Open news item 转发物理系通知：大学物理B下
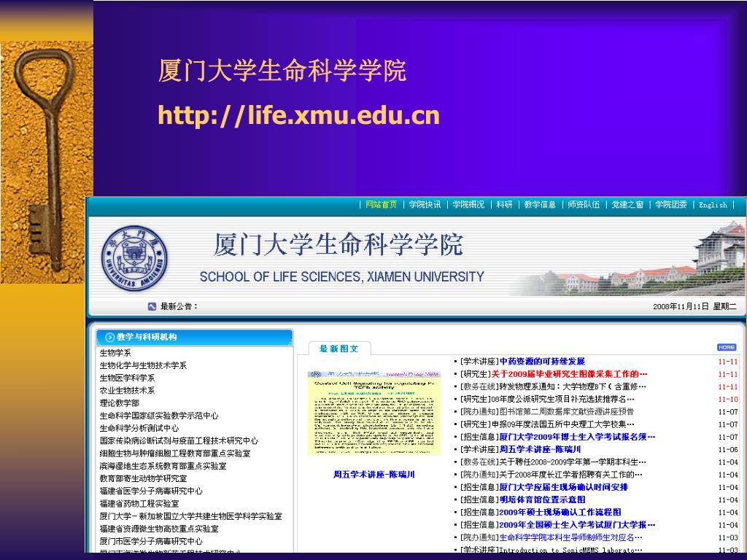The height and width of the screenshot is (560, 747). point(573,386)
